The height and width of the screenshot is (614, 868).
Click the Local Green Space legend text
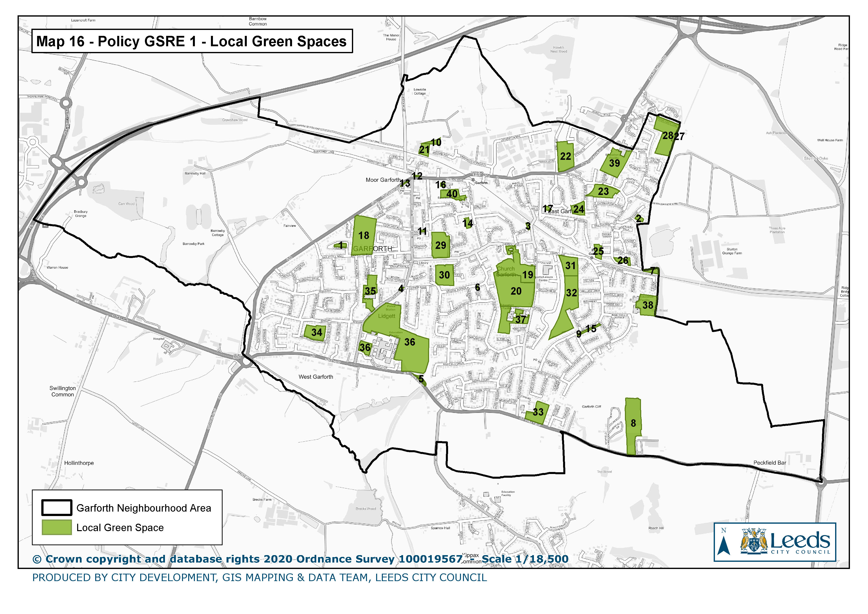point(120,527)
